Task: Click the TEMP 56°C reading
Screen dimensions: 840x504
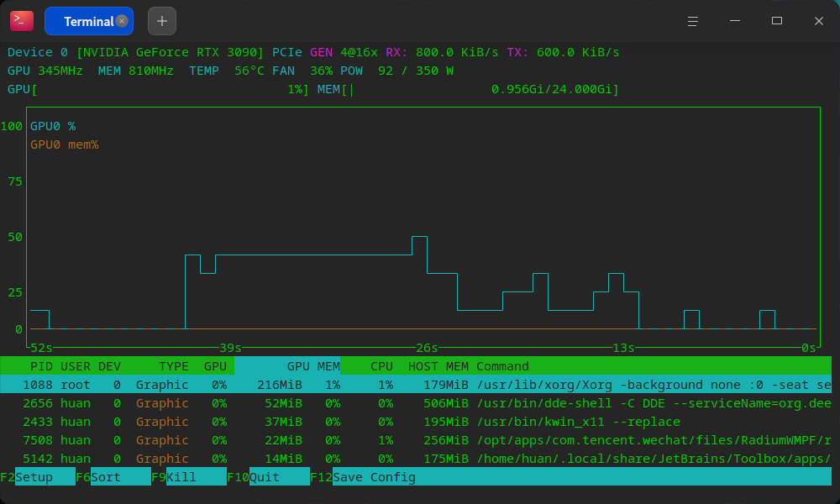Action: point(227,71)
